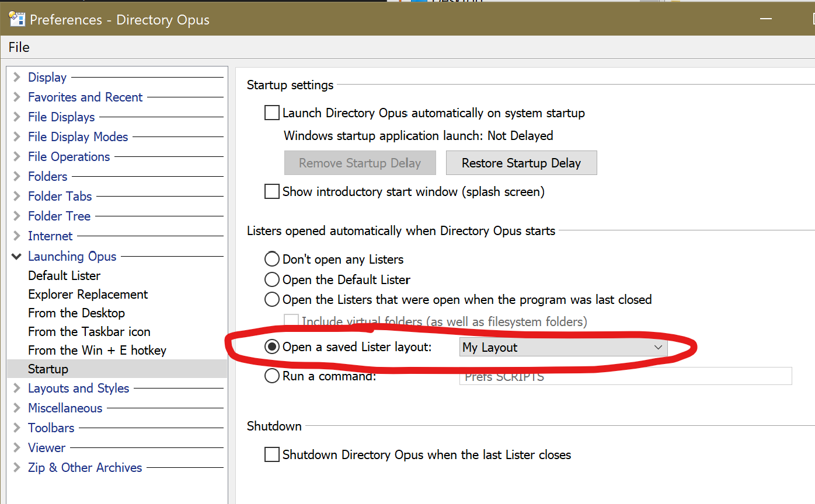This screenshot has width=815, height=504.
Task: Expand the Toolbars category
Action: (16, 428)
